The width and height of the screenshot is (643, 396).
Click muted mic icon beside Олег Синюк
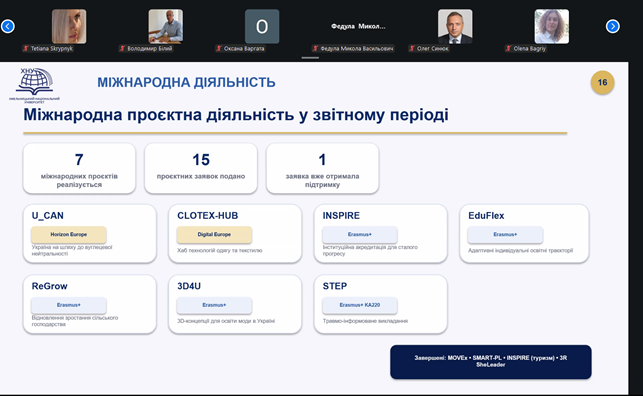tap(412, 48)
